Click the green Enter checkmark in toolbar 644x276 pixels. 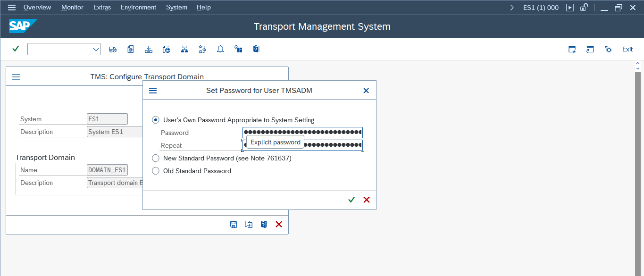(16, 49)
